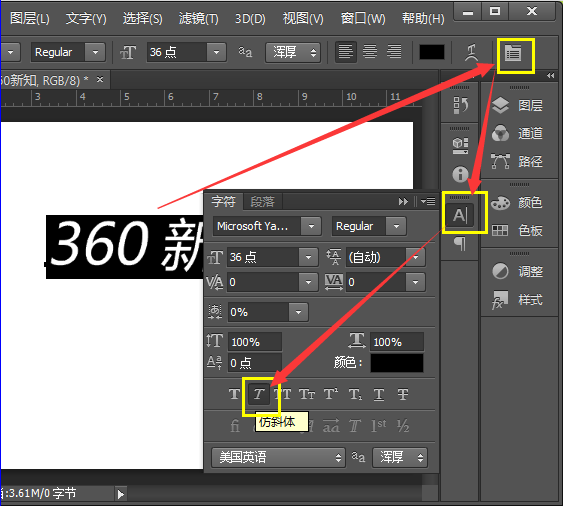Image resolution: width=563 pixels, height=506 pixels.
Task: Open the 浑厚 anti-alias dropdown in character panel
Action: point(400,457)
